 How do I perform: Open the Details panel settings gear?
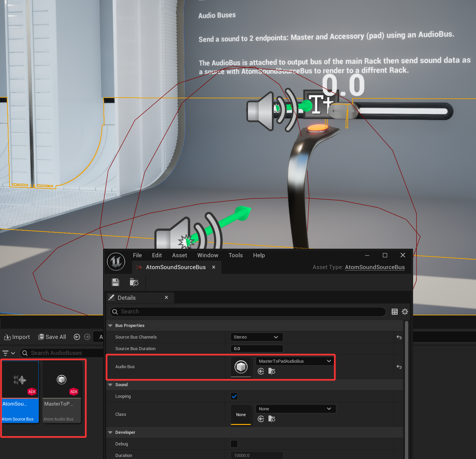click(x=405, y=311)
